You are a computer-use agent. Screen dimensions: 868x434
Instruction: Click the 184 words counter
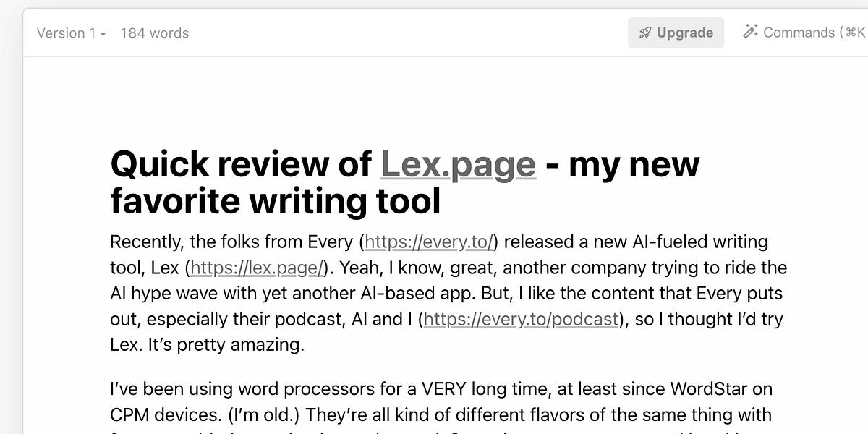tap(153, 33)
